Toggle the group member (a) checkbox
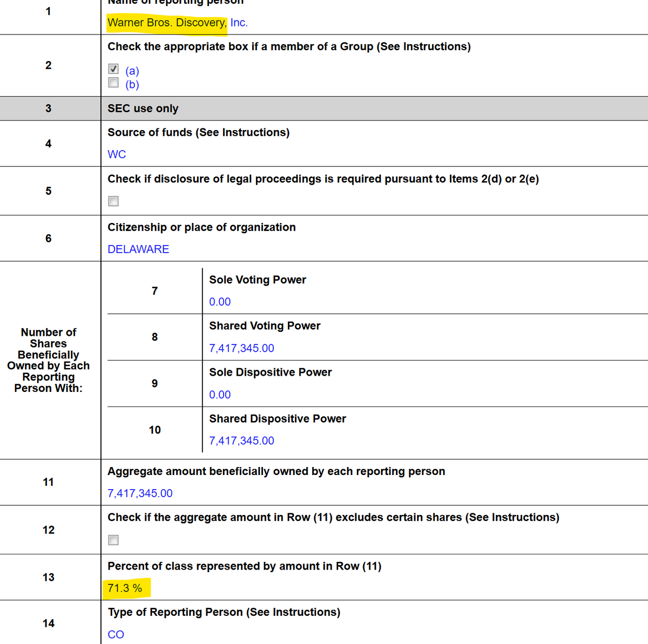The height and width of the screenshot is (644, 648). click(113, 69)
